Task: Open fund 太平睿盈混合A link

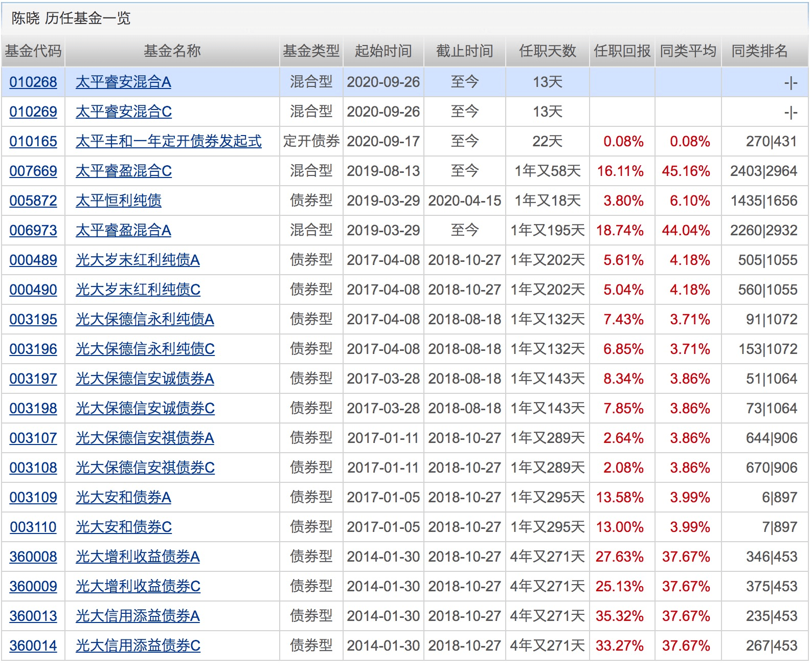Action: pos(123,230)
